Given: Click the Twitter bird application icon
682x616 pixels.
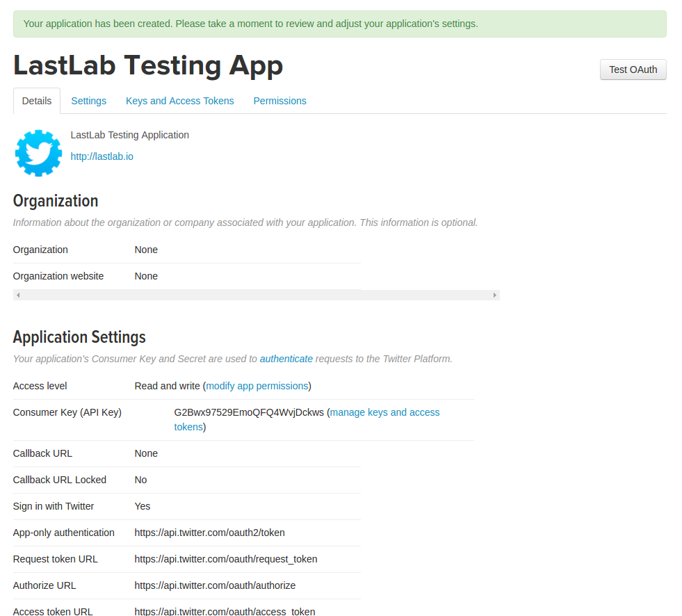Looking at the screenshot, I should pyautogui.click(x=38, y=152).
